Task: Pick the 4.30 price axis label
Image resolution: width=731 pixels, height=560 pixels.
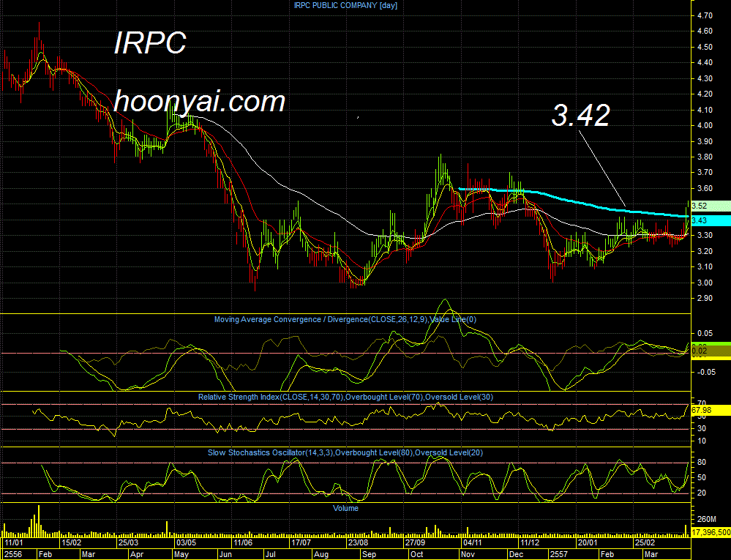Action: (705, 78)
